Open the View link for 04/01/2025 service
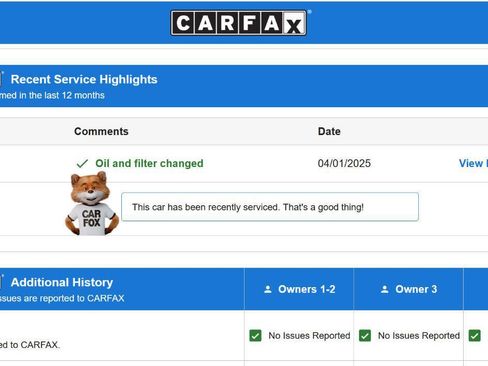The height and width of the screenshot is (366, 488). (473, 163)
